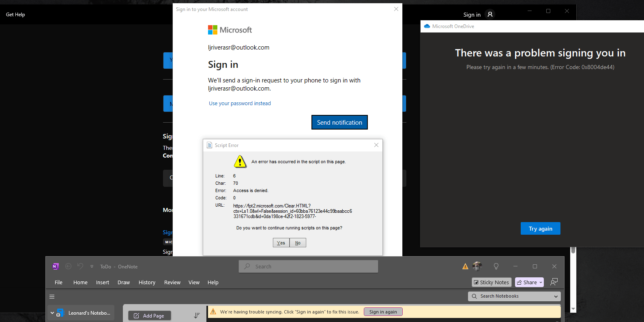The width and height of the screenshot is (644, 322).
Task: Click the OneDrive cloud icon in title bar
Action: 427,26
